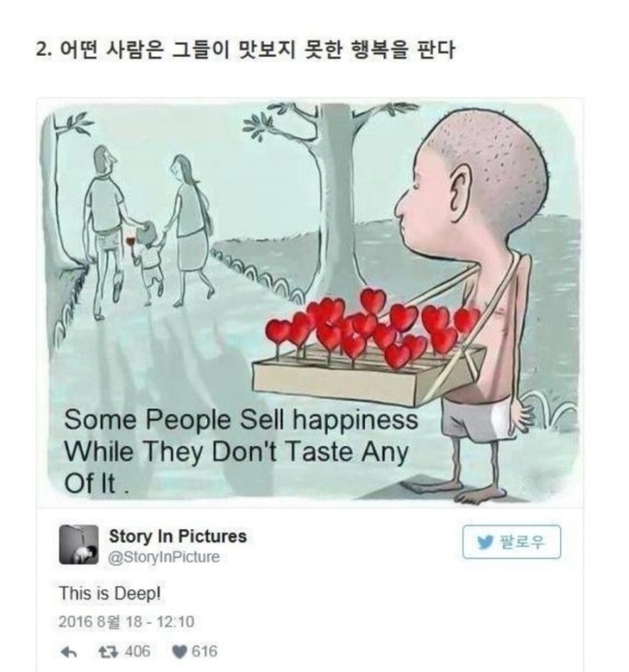The image size is (629, 672).
Task: Click the like count 616
Action: point(204,652)
